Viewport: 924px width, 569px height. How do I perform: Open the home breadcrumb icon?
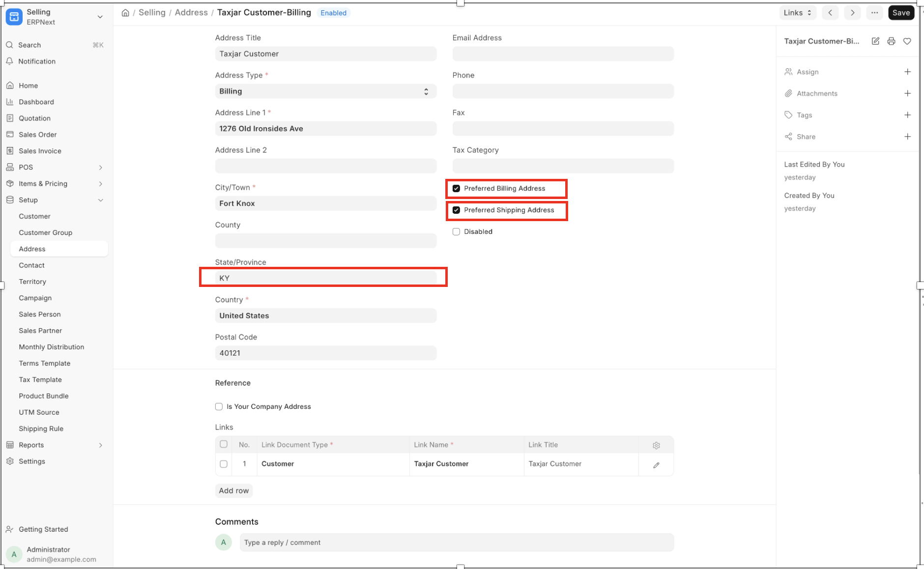click(x=125, y=13)
